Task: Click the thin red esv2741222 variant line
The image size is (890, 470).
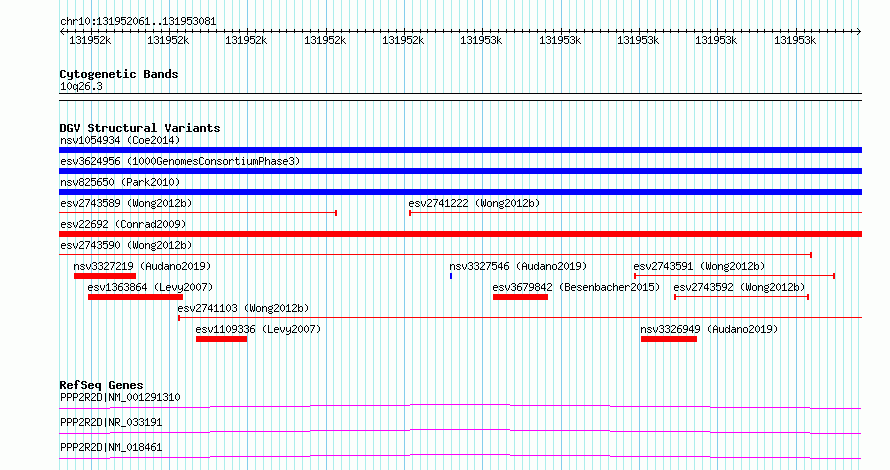Action: click(x=635, y=213)
